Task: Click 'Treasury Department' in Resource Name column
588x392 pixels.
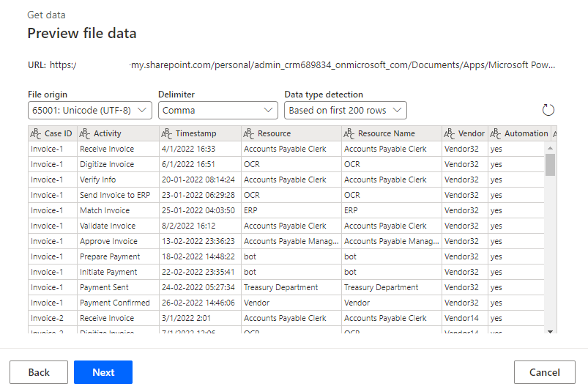Action: coord(392,287)
